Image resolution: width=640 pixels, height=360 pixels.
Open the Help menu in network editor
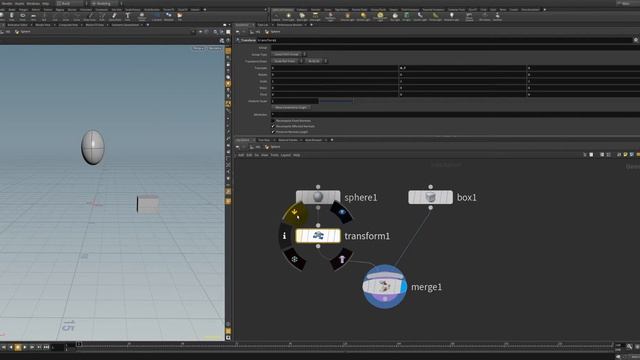point(296,155)
